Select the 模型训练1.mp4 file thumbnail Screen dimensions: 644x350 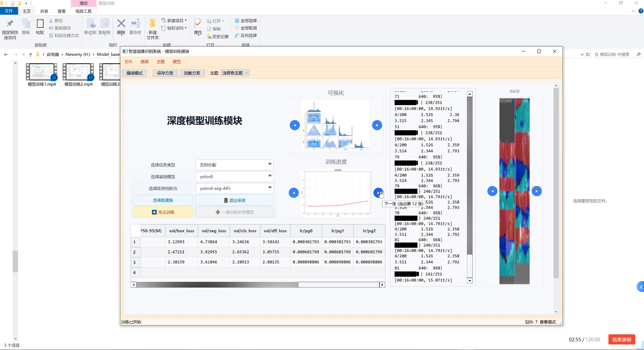(x=42, y=75)
